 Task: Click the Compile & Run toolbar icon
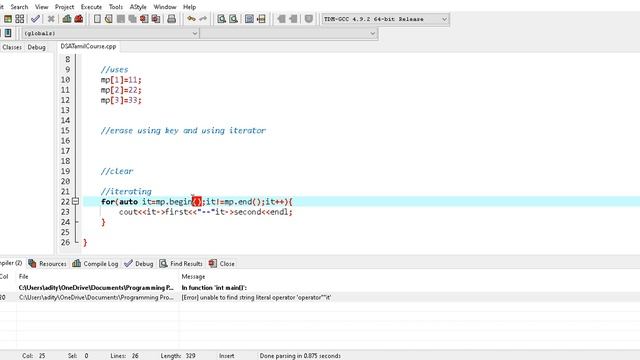tap(8, 19)
